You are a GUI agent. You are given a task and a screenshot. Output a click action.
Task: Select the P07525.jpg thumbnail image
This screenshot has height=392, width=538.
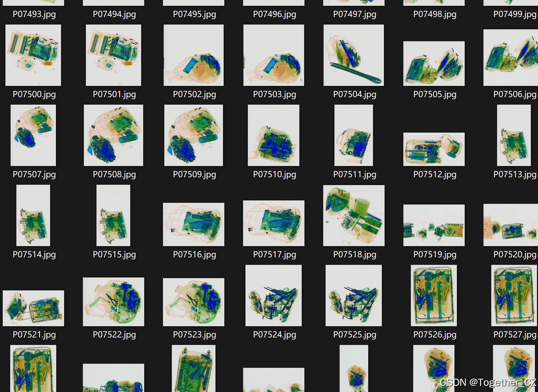coord(354,296)
